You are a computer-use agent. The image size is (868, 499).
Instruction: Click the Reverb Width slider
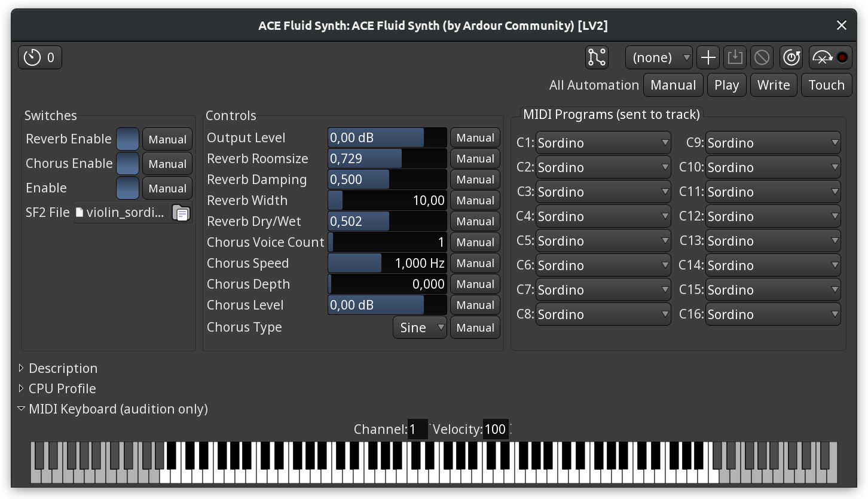pyautogui.click(x=387, y=201)
